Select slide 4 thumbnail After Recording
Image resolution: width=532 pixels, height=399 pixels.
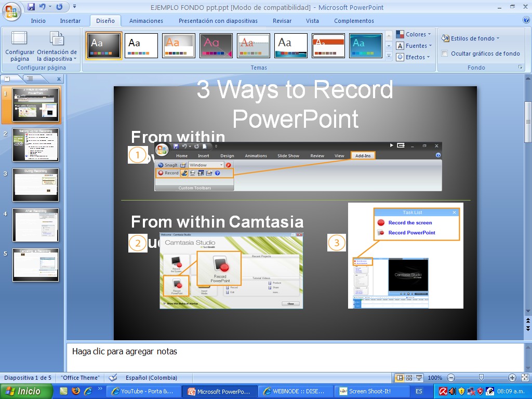click(x=35, y=225)
